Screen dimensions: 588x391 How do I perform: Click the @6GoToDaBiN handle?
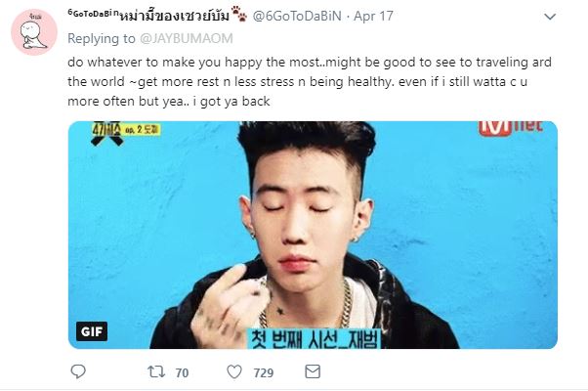click(x=297, y=17)
